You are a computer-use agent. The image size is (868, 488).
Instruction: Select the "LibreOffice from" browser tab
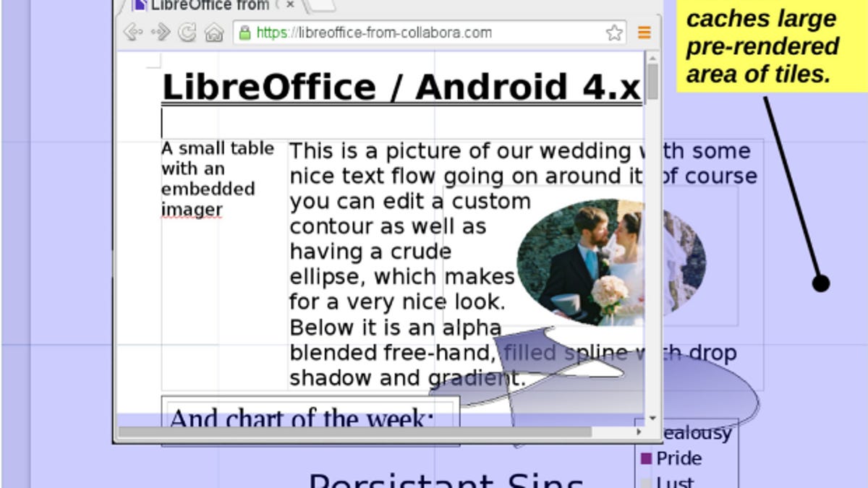[x=210, y=6]
